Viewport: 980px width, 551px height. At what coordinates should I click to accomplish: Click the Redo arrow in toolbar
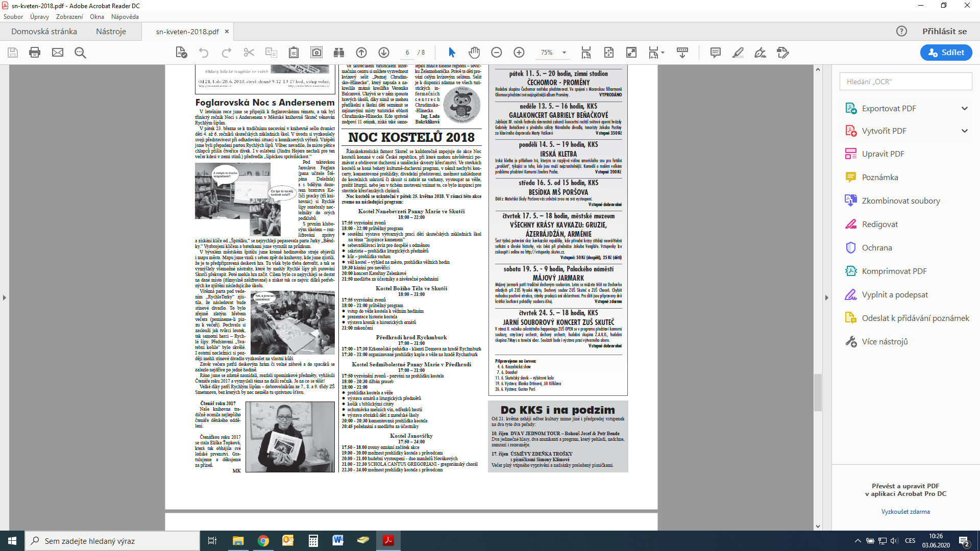pyautogui.click(x=227, y=53)
